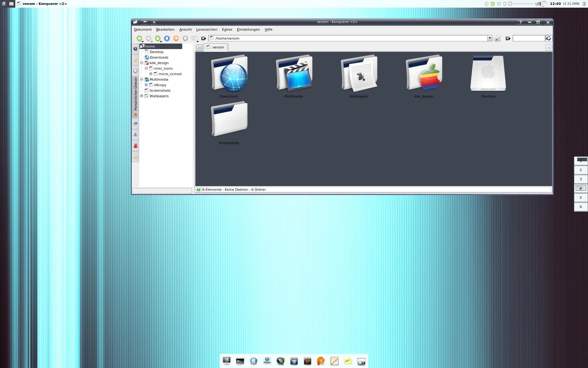Viewport: 588px width, 368px height.
Task: Click the Go button next to location bar
Action: (x=497, y=38)
